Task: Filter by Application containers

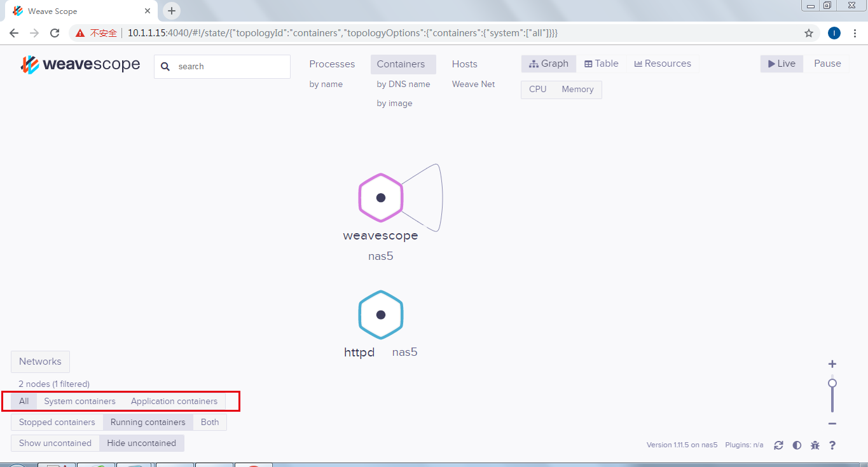Action: (174, 402)
